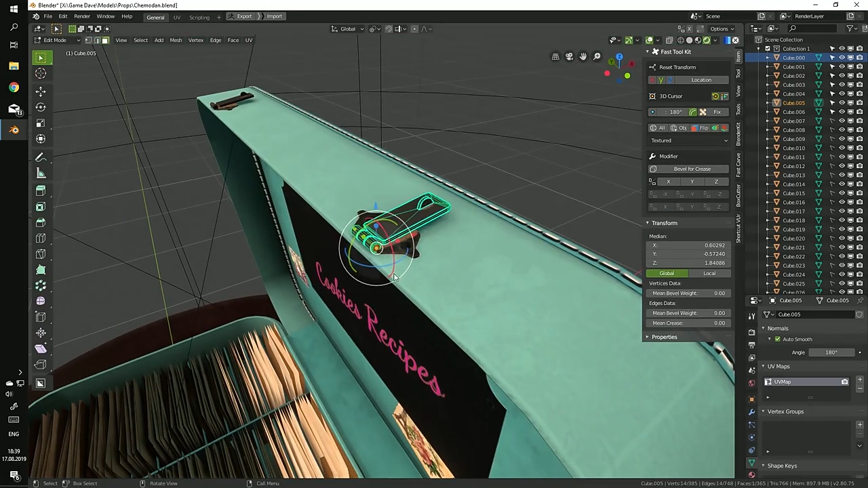The image size is (868, 488).
Task: Select the Annotate pencil tool
Action: click(41, 157)
